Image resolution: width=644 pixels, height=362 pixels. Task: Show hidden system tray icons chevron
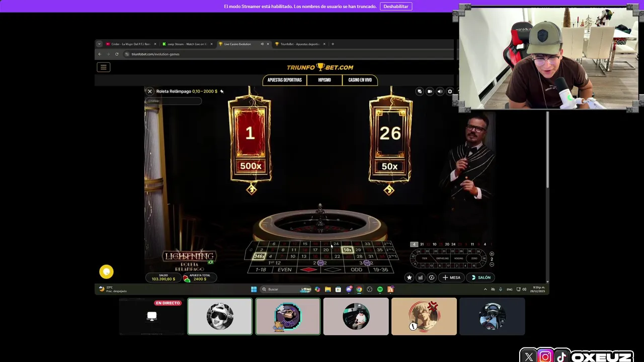tap(486, 290)
